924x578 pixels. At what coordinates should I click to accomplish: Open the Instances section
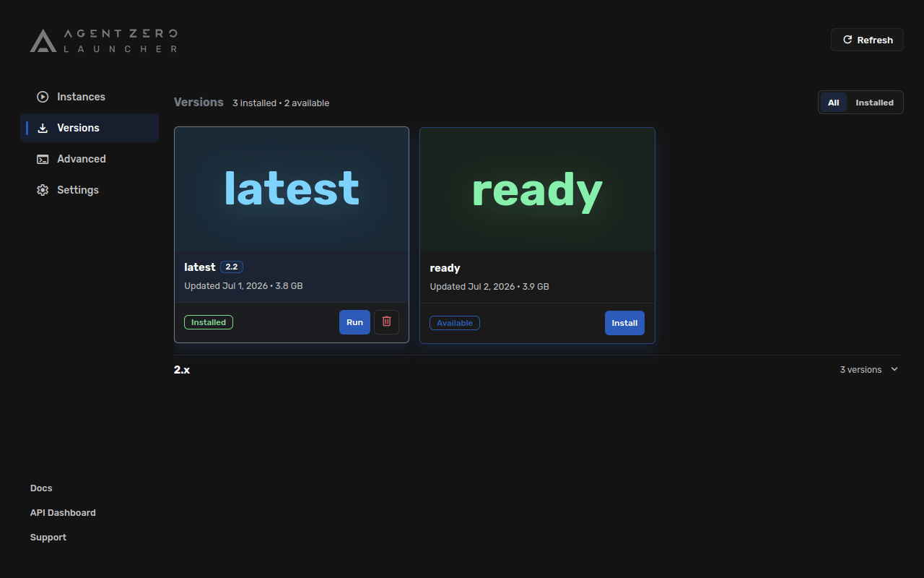coord(90,97)
